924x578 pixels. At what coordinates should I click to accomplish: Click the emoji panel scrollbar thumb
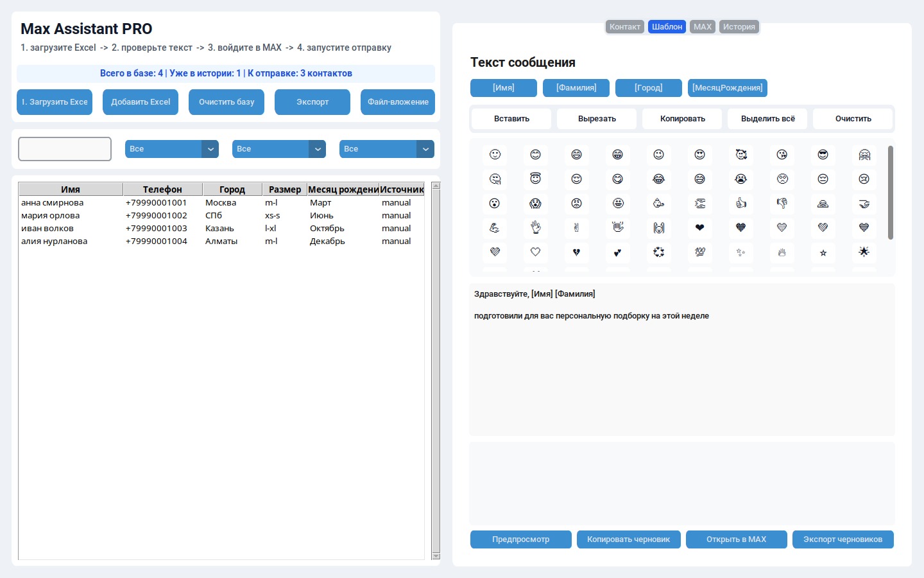[891, 193]
